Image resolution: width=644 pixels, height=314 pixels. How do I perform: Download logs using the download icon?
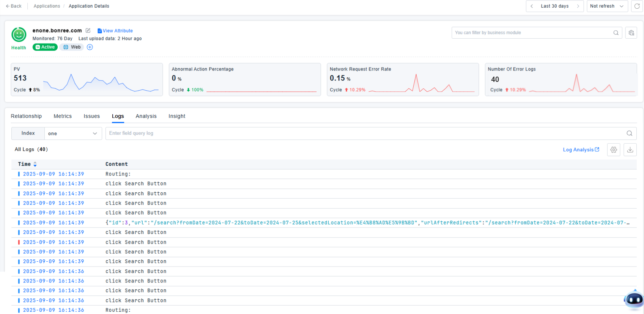(630, 150)
